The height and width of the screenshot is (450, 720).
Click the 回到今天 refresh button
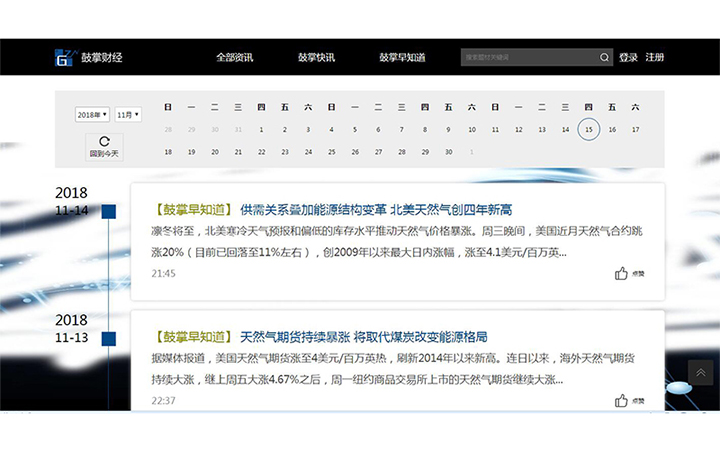(x=104, y=147)
